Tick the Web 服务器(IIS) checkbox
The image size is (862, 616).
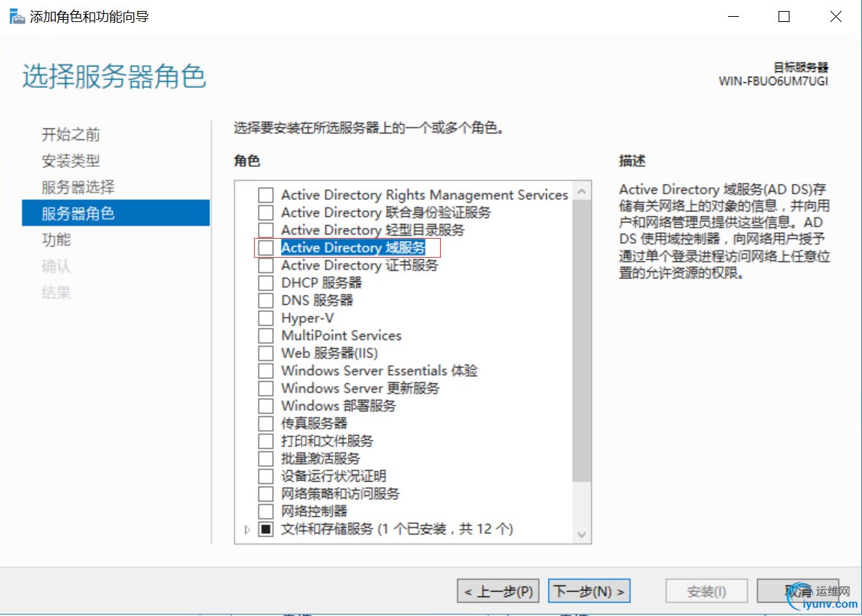point(266,353)
